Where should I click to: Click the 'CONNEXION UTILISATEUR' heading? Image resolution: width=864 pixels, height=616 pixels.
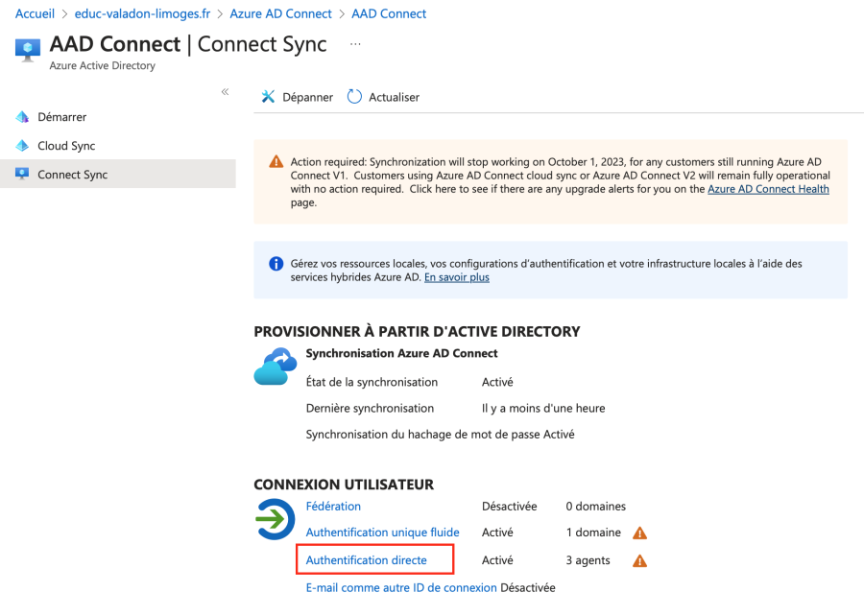344,485
